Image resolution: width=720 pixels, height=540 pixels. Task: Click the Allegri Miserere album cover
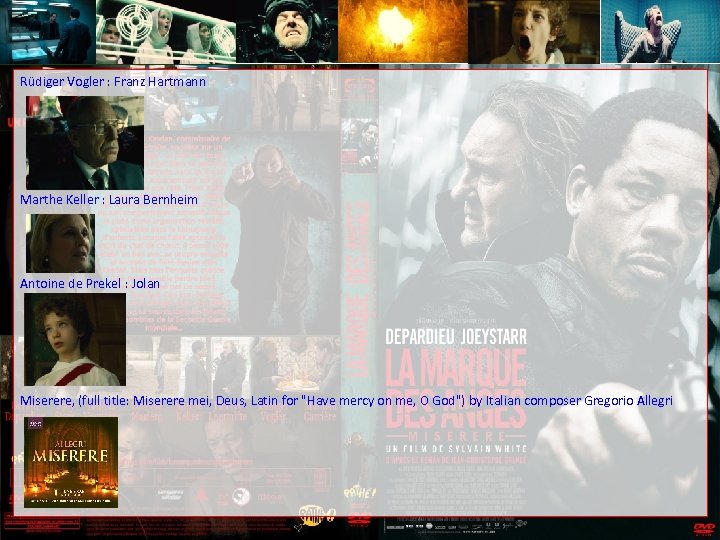click(71, 462)
